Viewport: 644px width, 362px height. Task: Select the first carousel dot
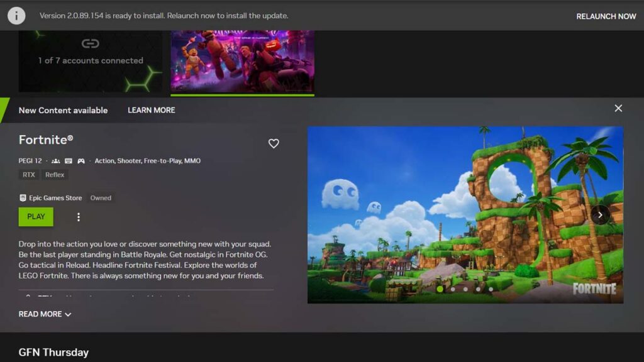click(x=440, y=289)
